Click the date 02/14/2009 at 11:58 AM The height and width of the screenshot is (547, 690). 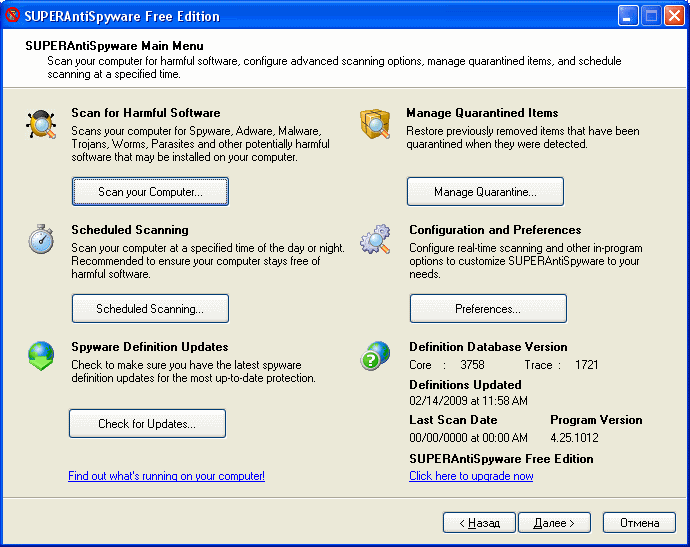(468, 400)
